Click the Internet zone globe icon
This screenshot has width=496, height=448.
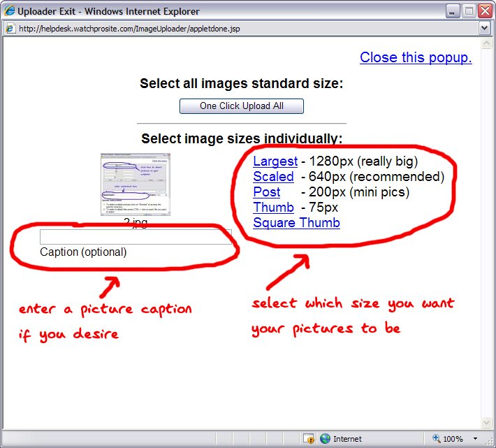[325, 439]
